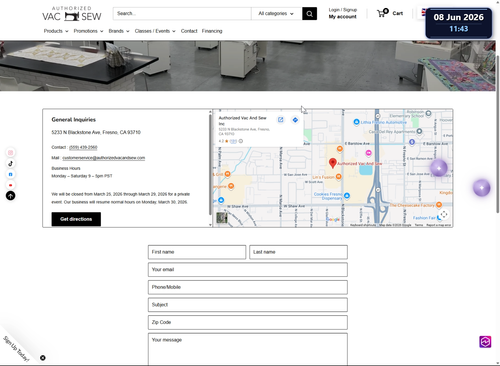Screen dimensions: 500x366
Task: Click The Cheesecake Factory map marker
Action: (439, 205)
